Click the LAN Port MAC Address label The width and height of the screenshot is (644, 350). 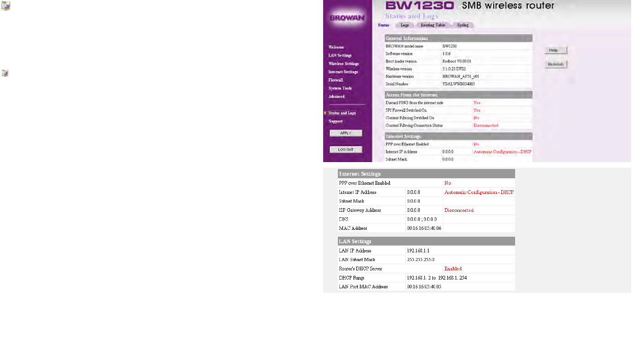pyautogui.click(x=363, y=287)
